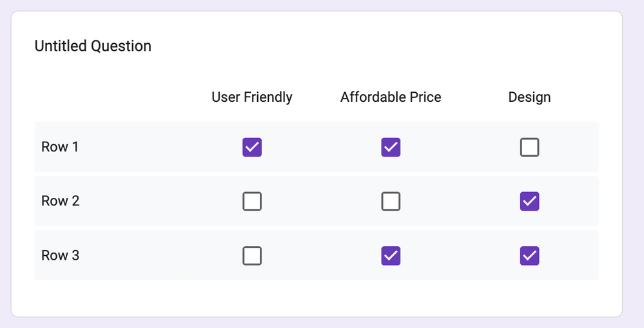Select the Row 1 label
This screenshot has height=328, width=644.
(x=59, y=147)
